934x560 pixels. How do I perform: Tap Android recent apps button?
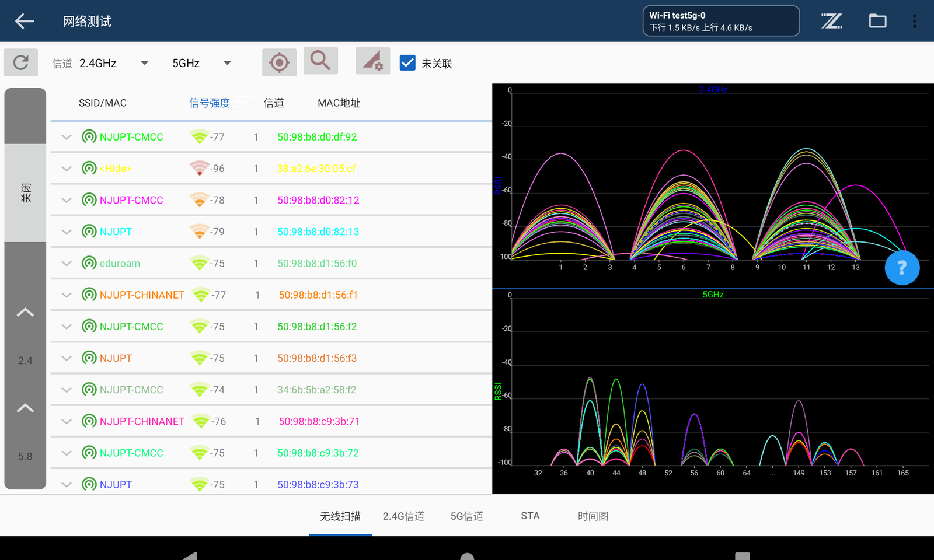[x=743, y=556]
